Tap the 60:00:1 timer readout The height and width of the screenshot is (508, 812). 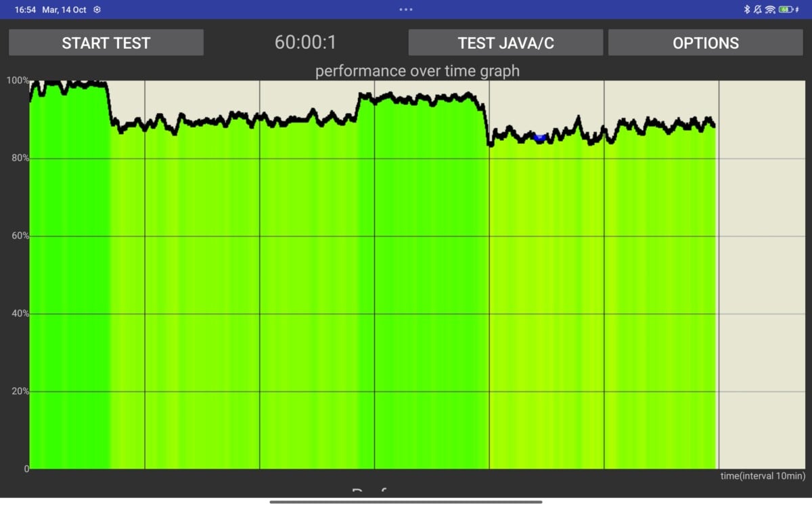305,43
